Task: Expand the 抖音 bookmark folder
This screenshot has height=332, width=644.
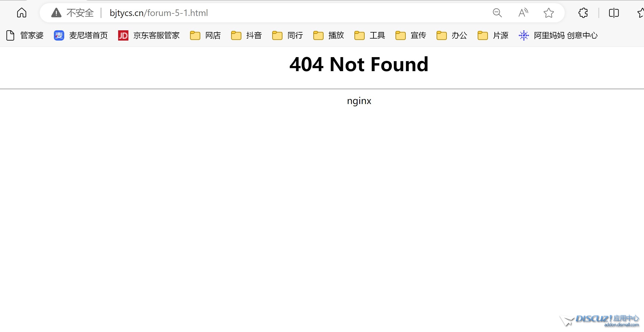Action: 247,35
